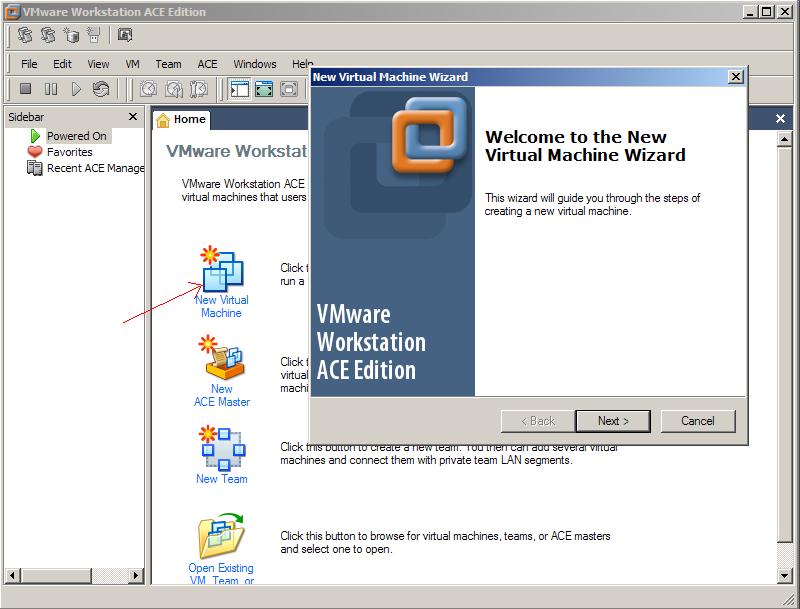The image size is (800, 609).
Task: Select Favorites in the sidebar
Action: click(x=69, y=152)
